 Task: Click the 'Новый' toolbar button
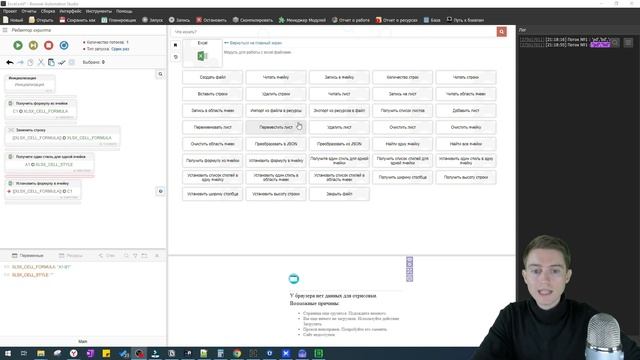click(x=13, y=20)
